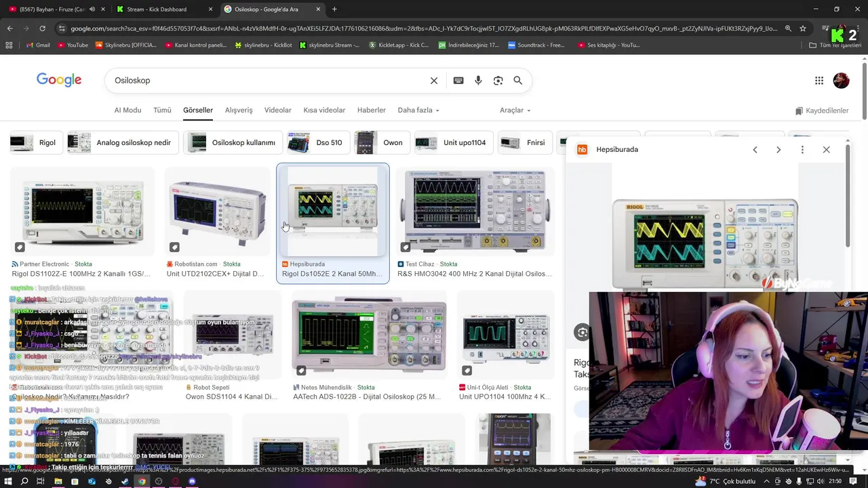This screenshot has width=868, height=488.
Task: Open a new browser tab with plus
Action: pos(334,9)
